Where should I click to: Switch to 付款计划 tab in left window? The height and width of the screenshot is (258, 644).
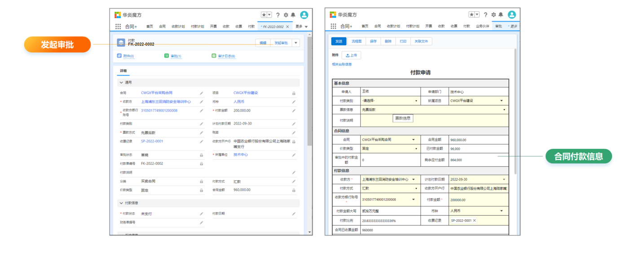(197, 27)
